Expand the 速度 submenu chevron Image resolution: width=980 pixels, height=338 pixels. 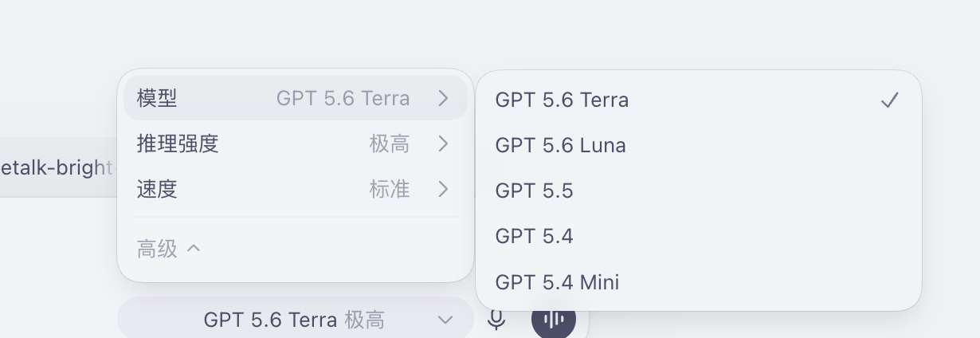coord(444,189)
